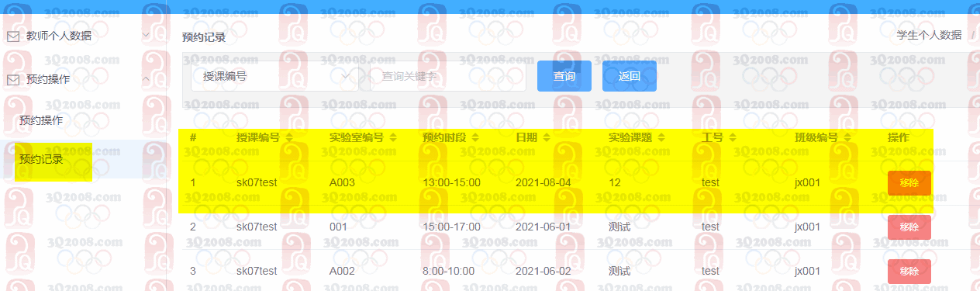
Task: Expand the 教师个人数据 menu chevron
Action: pos(146,36)
